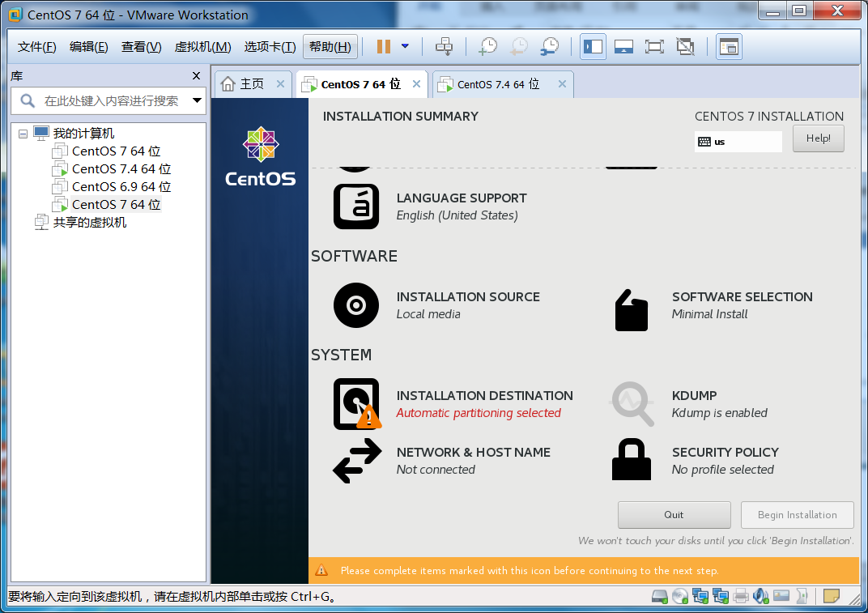Close the 主页 tab
The width and height of the screenshot is (868, 613).
[281, 84]
